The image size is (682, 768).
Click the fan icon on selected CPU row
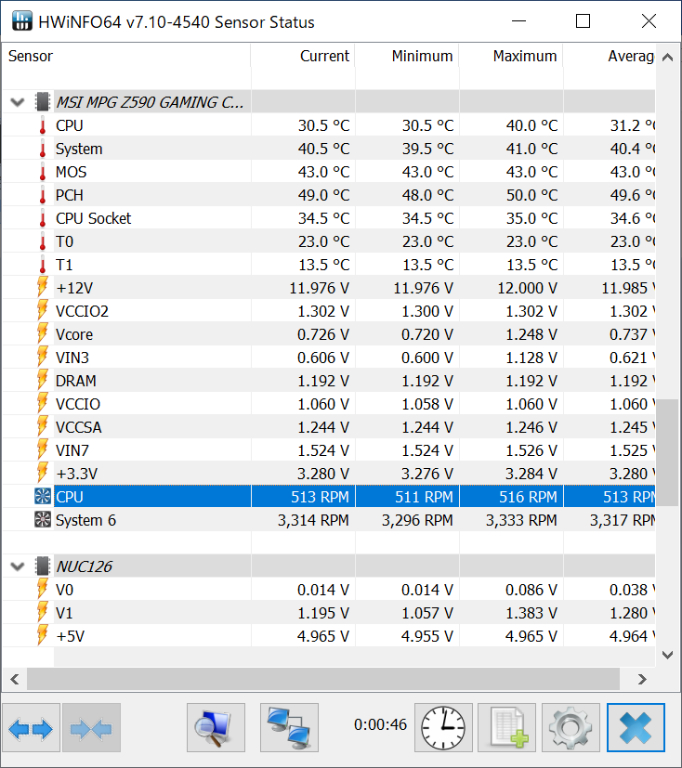coord(43,497)
